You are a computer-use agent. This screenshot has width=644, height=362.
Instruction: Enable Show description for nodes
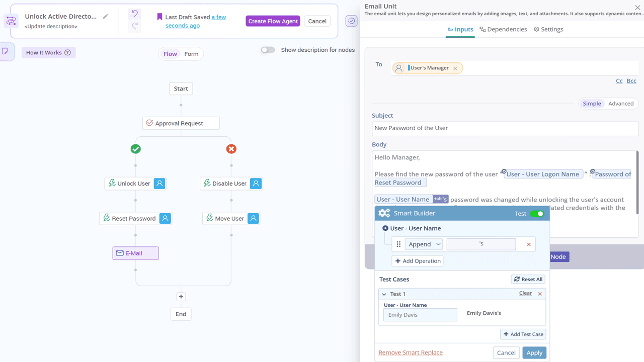pos(268,49)
